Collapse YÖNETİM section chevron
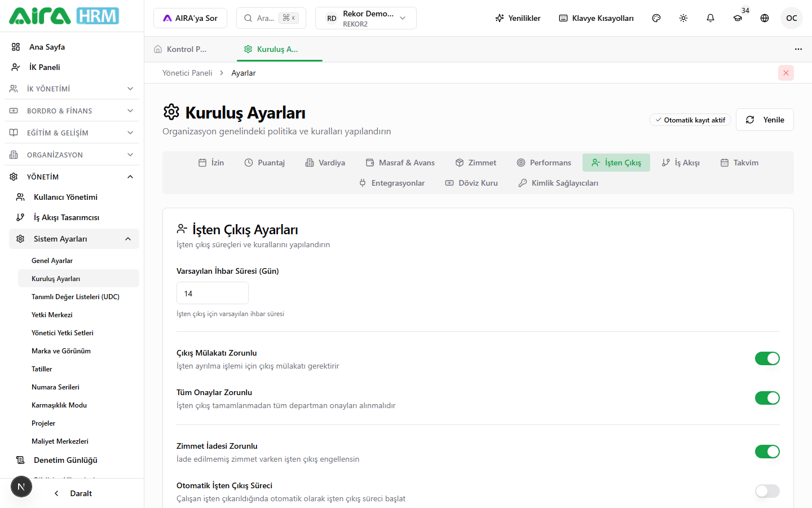Screen dimensions: 812x508 (130, 177)
